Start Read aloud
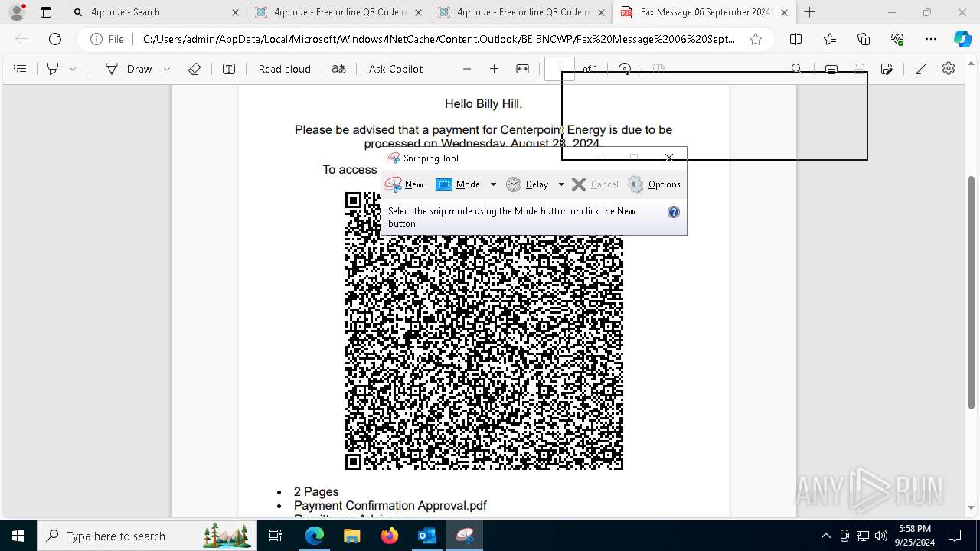The image size is (980, 551). click(284, 69)
